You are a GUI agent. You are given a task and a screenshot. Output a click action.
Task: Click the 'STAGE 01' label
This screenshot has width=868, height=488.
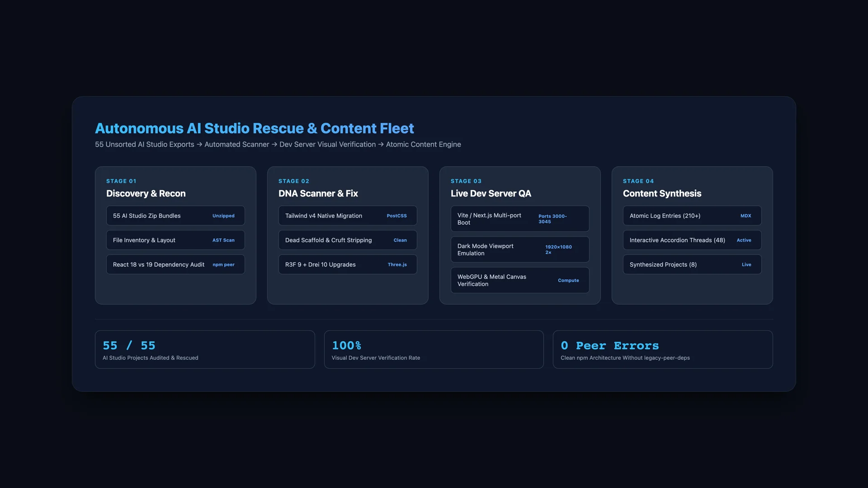click(x=121, y=181)
